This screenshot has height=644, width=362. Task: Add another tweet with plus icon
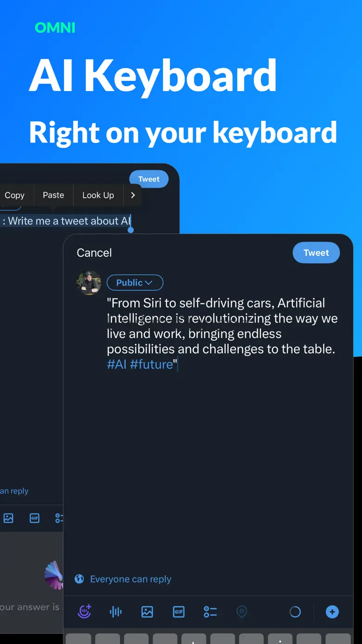tap(332, 612)
